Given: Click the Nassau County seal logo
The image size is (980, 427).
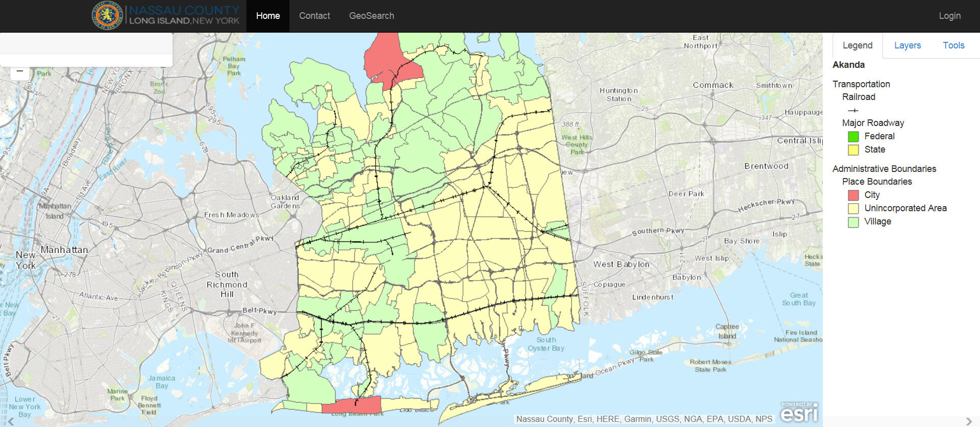Looking at the screenshot, I should tap(107, 16).
